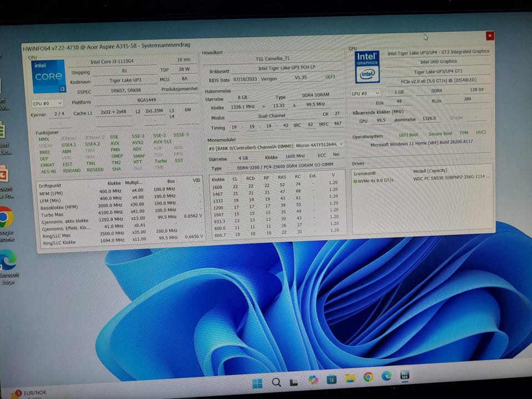Click the BGA1449 platform field

click(x=146, y=100)
